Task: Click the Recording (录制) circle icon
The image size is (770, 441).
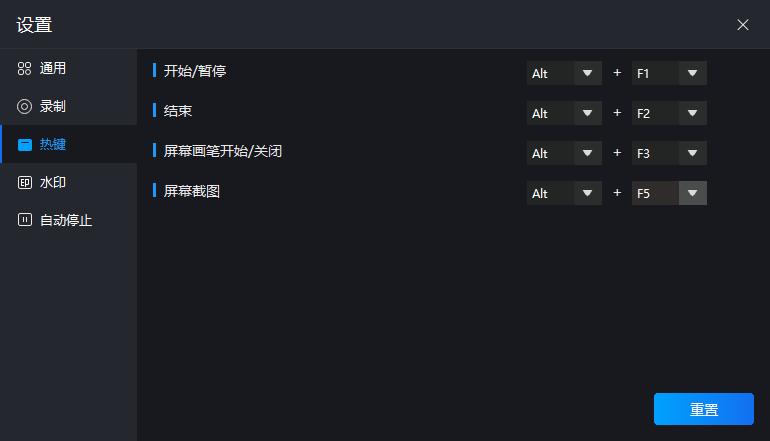Action: (25, 106)
